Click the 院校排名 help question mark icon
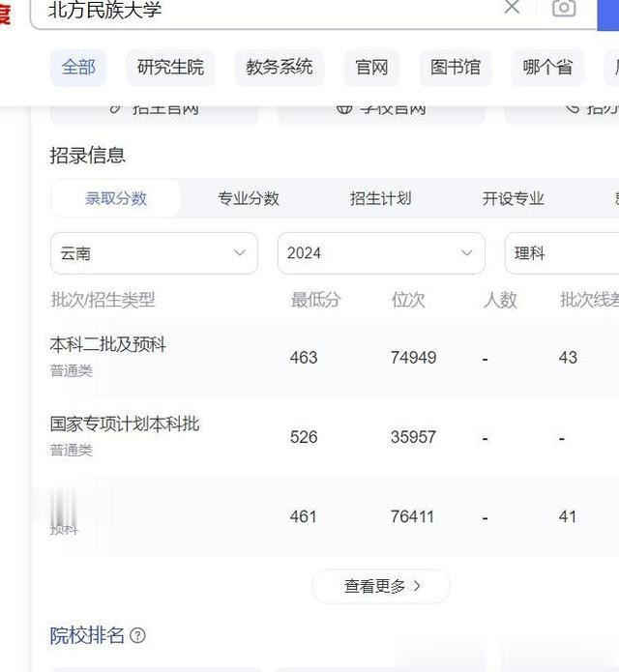Screen dimensions: 619x672 click(137, 635)
